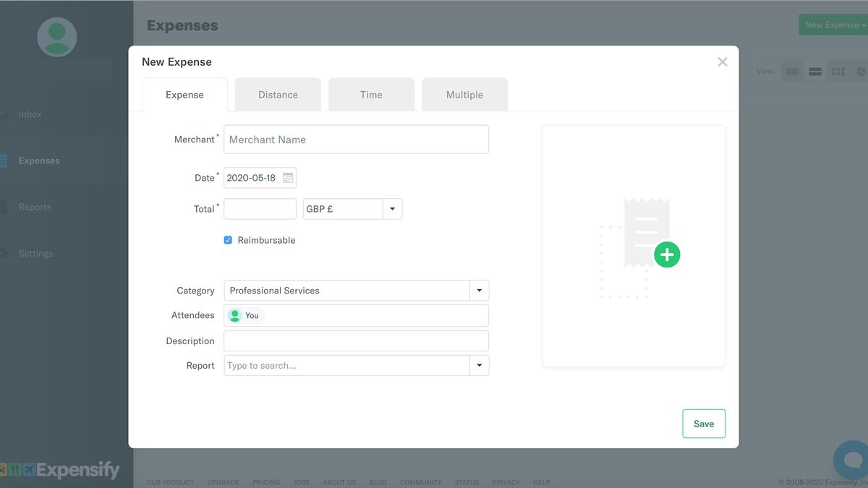Save the new expense

[703, 424]
